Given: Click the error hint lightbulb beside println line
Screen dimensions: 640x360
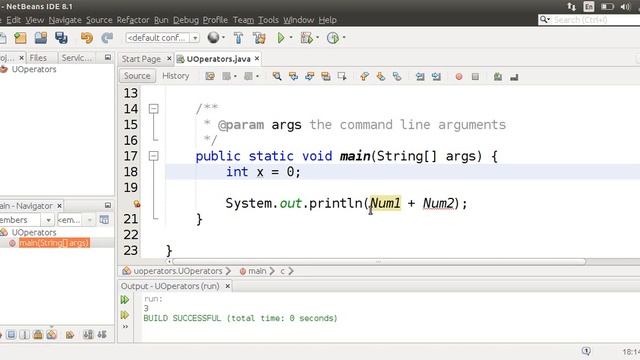Looking at the screenshot, I should point(137,203).
